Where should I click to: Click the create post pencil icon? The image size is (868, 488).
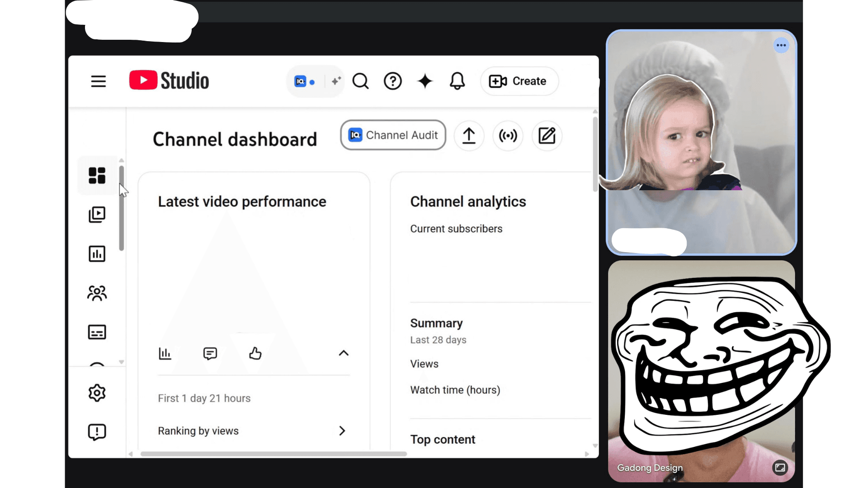(x=547, y=136)
